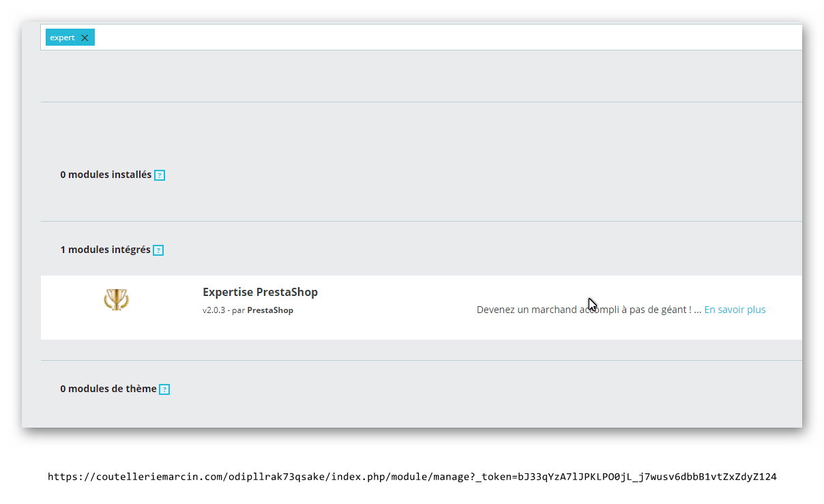Open the "Expertise PrestaShop" module title
The height and width of the screenshot is (504, 824).
pos(260,292)
